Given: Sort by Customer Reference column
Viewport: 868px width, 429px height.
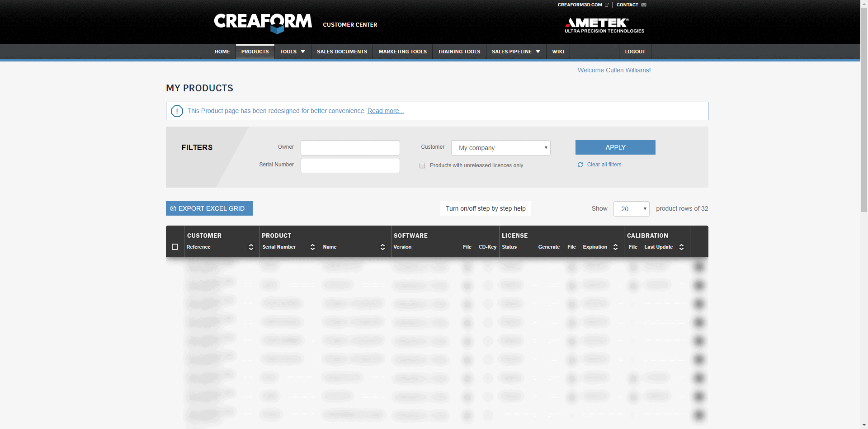Looking at the screenshot, I should click(251, 247).
